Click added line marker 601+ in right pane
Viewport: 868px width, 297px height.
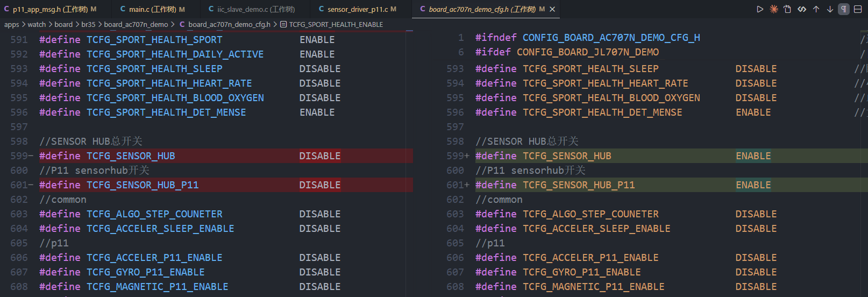click(x=458, y=185)
